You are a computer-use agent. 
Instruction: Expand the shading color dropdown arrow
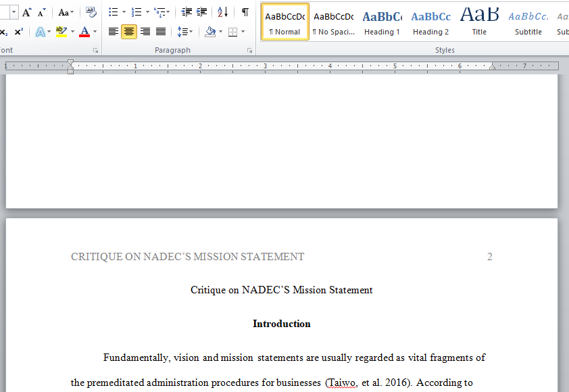click(220, 32)
